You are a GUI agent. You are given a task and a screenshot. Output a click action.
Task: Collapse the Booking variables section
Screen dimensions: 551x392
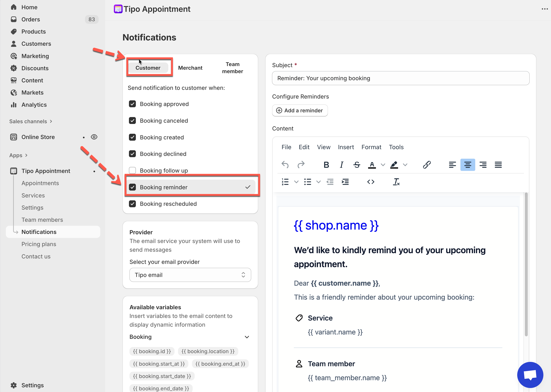pos(247,337)
